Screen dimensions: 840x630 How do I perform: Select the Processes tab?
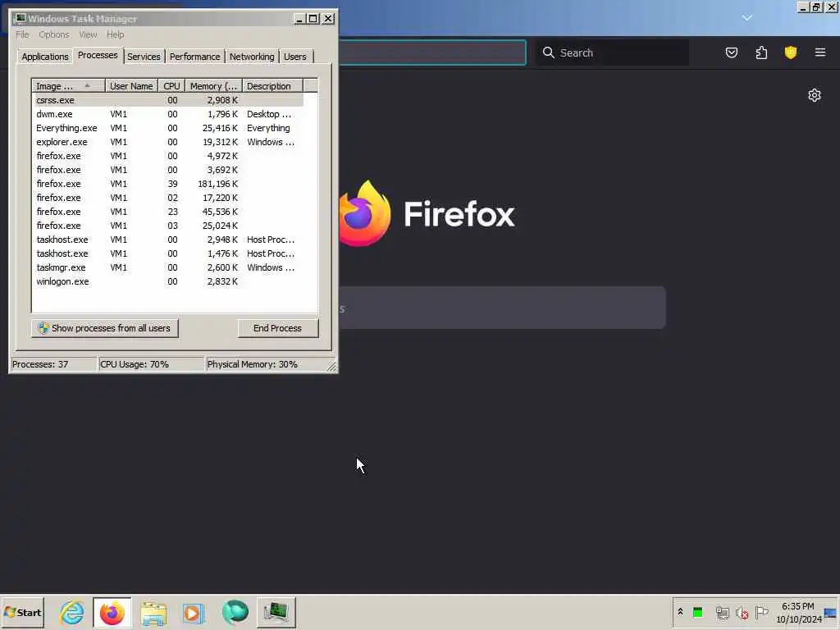[98, 55]
